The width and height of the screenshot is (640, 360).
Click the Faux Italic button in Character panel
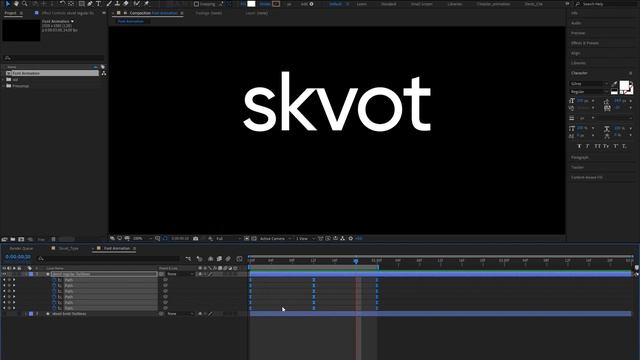(x=588, y=146)
